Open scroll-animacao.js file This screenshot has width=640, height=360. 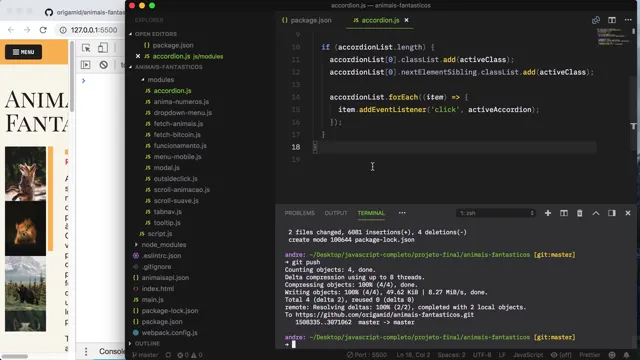coord(182,190)
